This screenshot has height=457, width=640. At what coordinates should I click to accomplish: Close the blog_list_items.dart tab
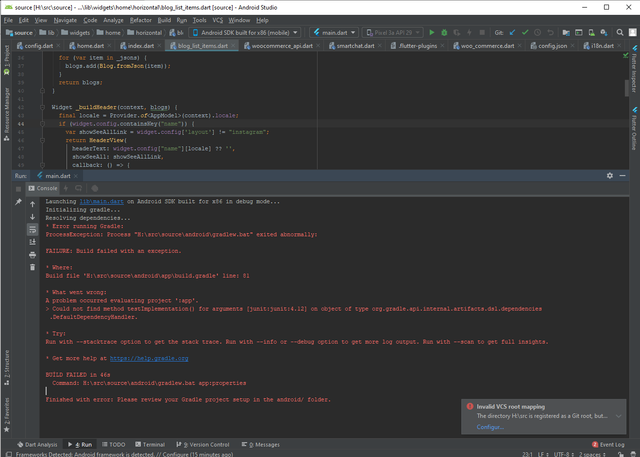click(233, 46)
